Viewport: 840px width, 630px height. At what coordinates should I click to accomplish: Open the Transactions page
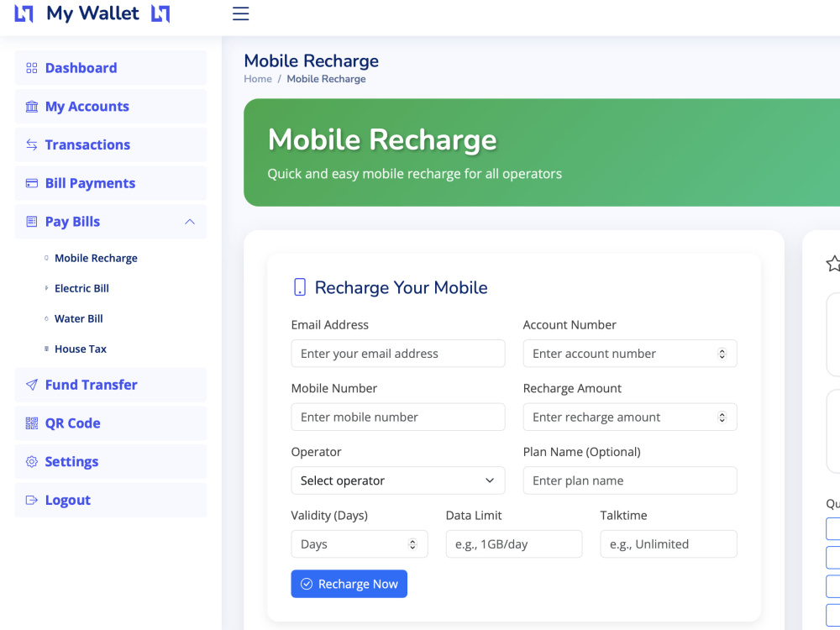pyautogui.click(x=111, y=144)
